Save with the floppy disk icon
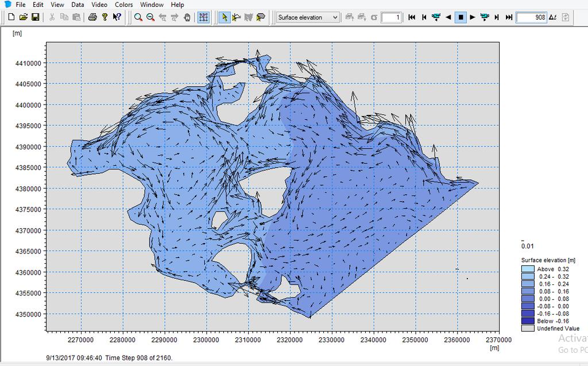 [x=35, y=17]
